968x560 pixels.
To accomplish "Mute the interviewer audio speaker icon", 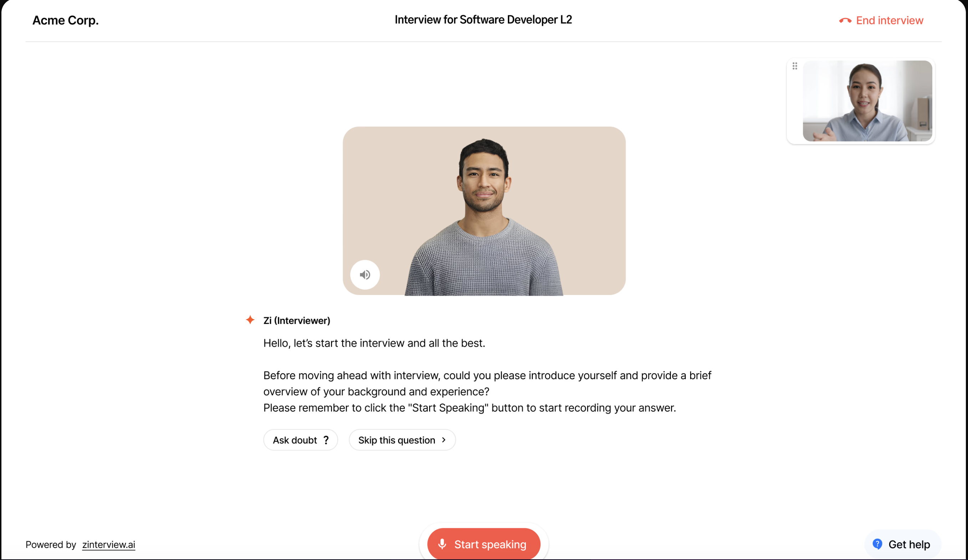I will pos(365,275).
